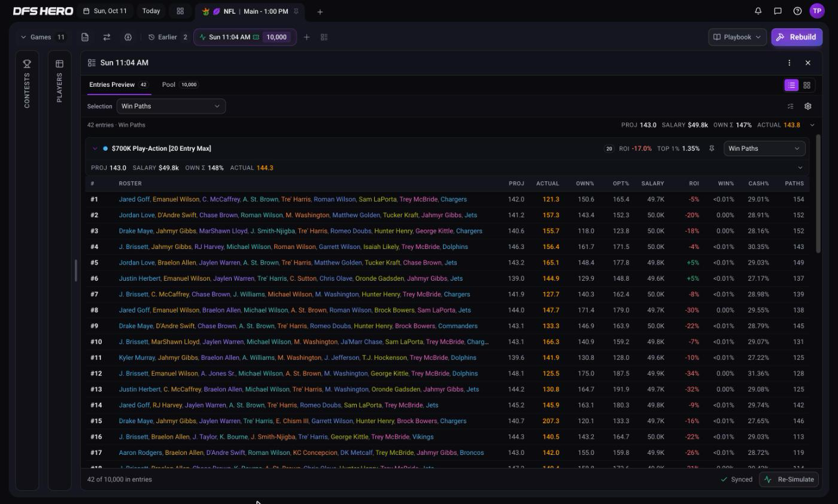Viewport: 838px width, 504px height.
Task: Open the Playbook dropdown
Action: [737, 37]
